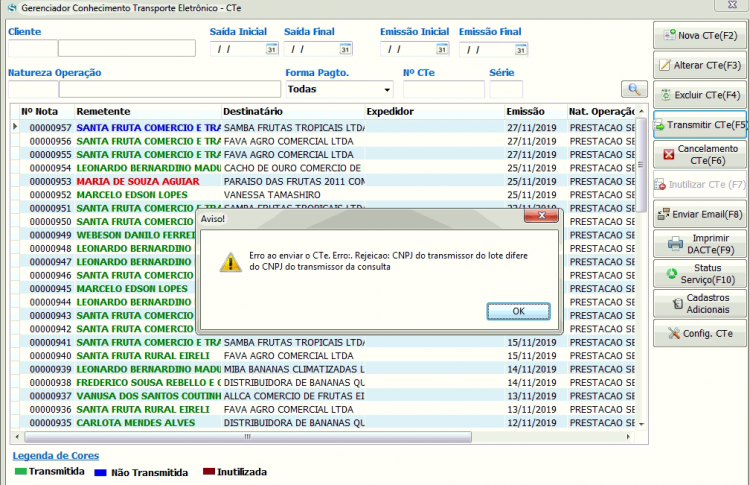Click the Nº CTe input field
This screenshot has width=750, height=485.
[443, 89]
